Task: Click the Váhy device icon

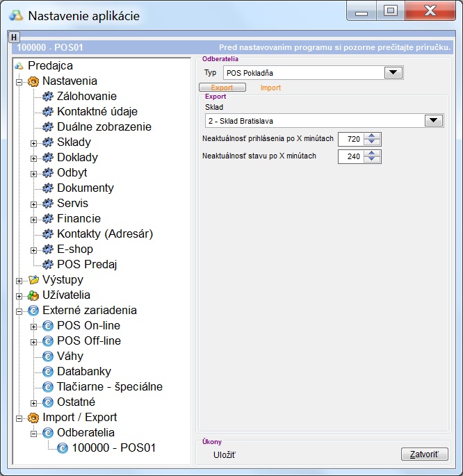Action: click(48, 356)
